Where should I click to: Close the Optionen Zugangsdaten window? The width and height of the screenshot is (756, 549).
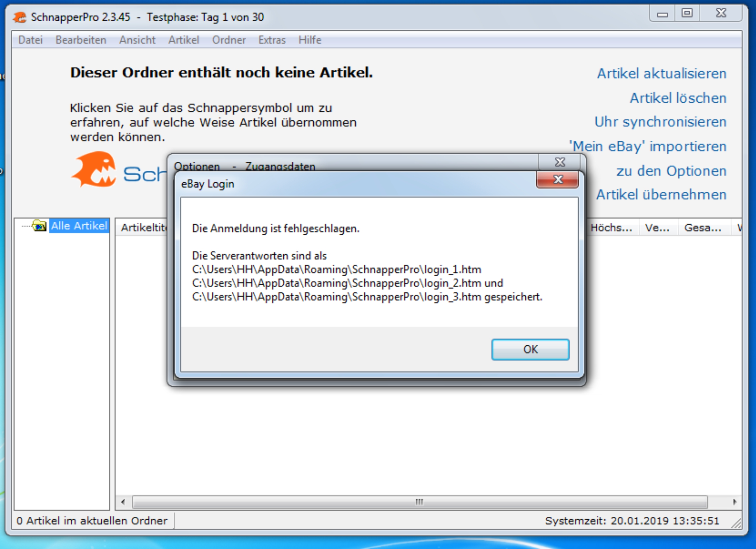pyautogui.click(x=560, y=162)
